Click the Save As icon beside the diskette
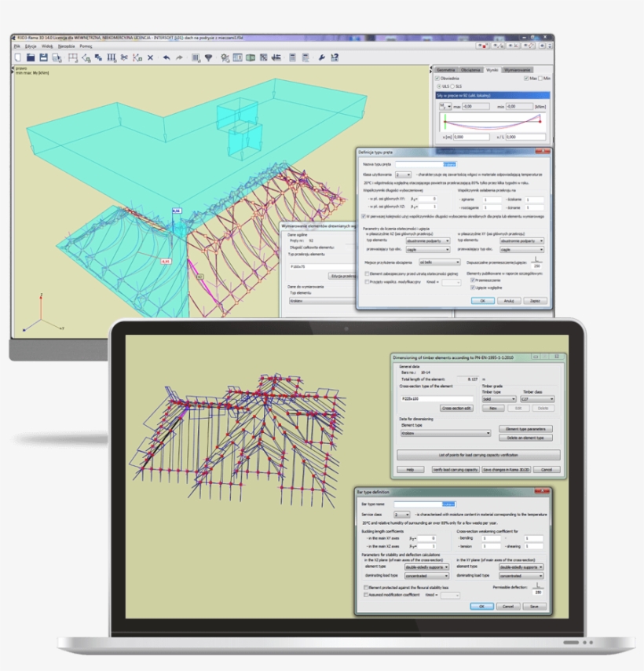Image resolution: width=644 pixels, height=671 pixels. 57,58
